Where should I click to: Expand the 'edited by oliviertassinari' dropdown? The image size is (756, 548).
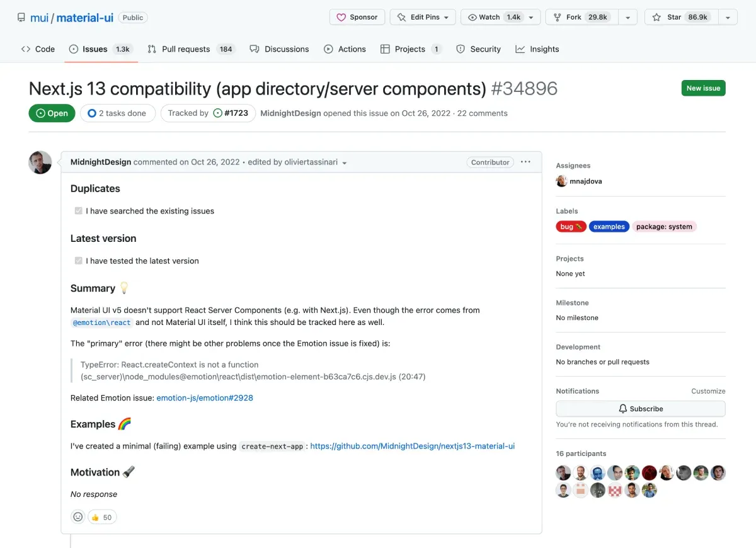point(344,163)
